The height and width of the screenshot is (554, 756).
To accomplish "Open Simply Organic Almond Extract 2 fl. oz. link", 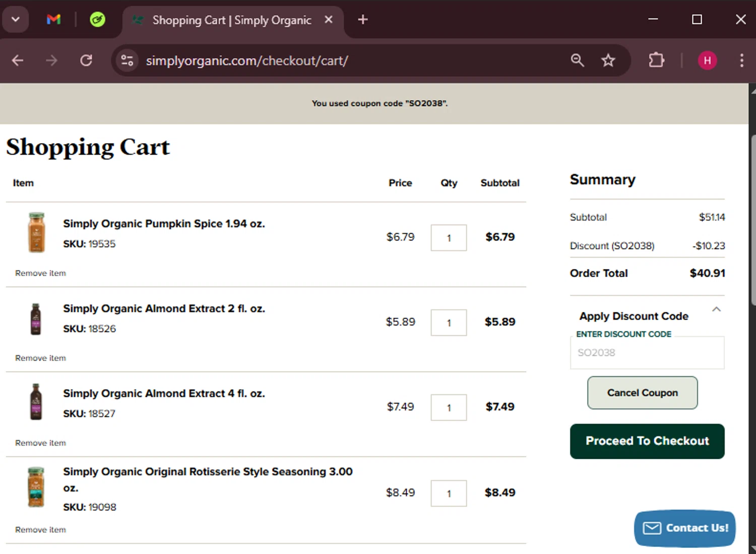I will (164, 308).
